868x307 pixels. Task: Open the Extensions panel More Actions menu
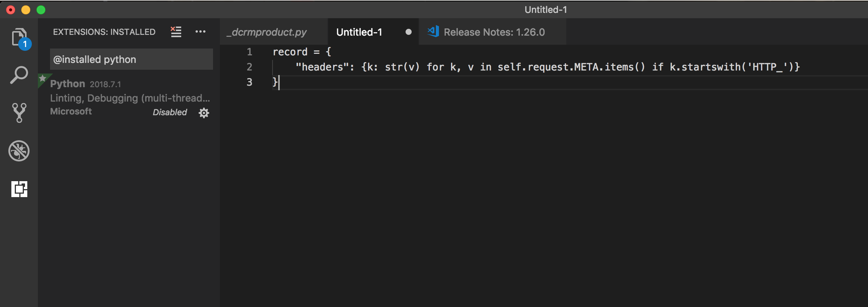tap(201, 31)
